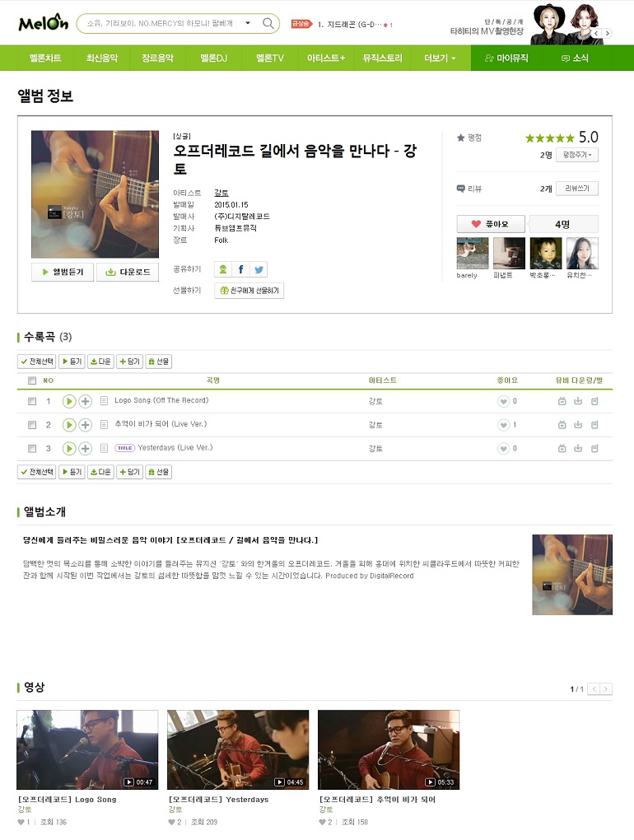634x840 pixels.
Task: Open the 멜론차트 menu item
Action: pos(45,58)
